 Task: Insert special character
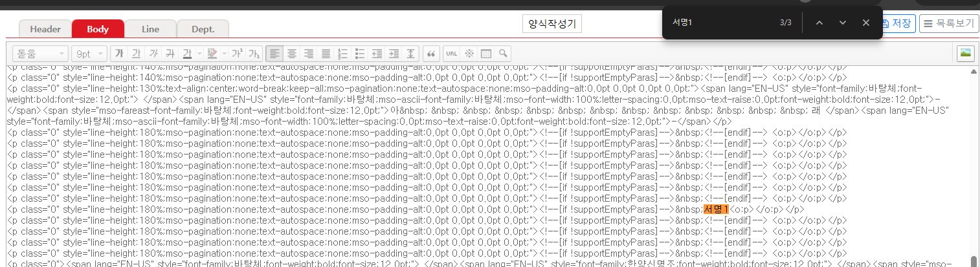point(469,53)
